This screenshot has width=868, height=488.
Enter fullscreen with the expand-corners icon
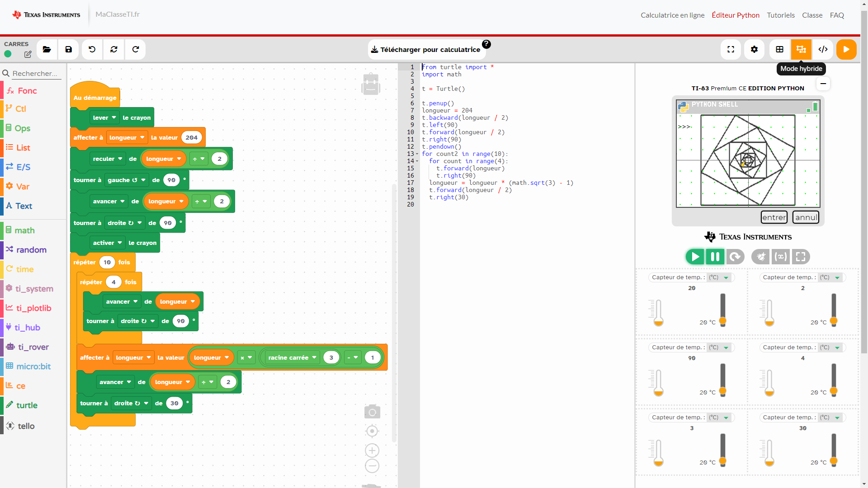pos(731,50)
